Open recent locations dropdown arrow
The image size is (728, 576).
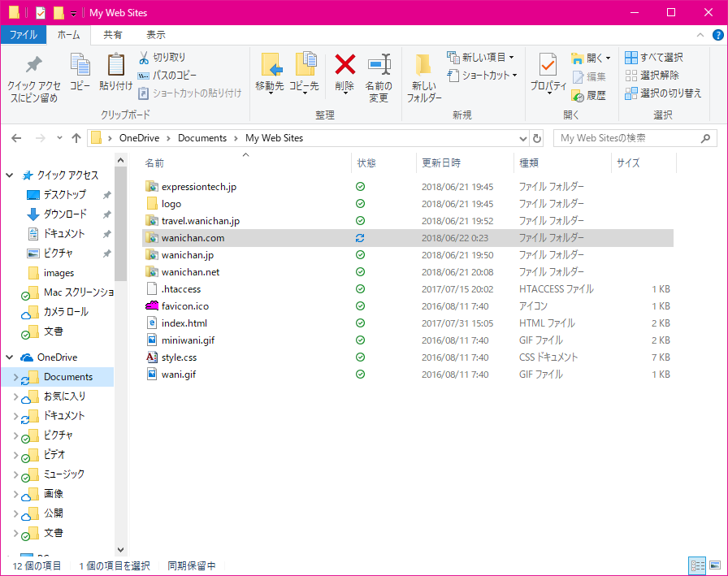point(59,138)
